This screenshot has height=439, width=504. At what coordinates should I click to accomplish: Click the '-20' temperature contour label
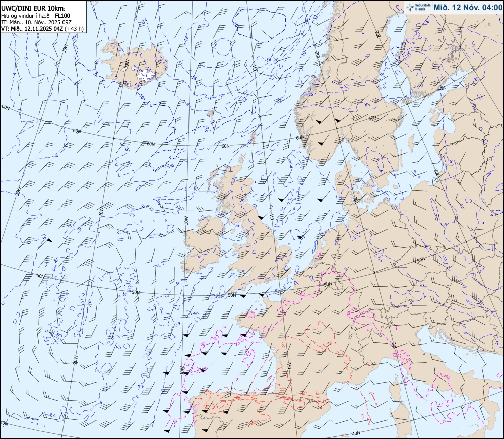[235, 25]
